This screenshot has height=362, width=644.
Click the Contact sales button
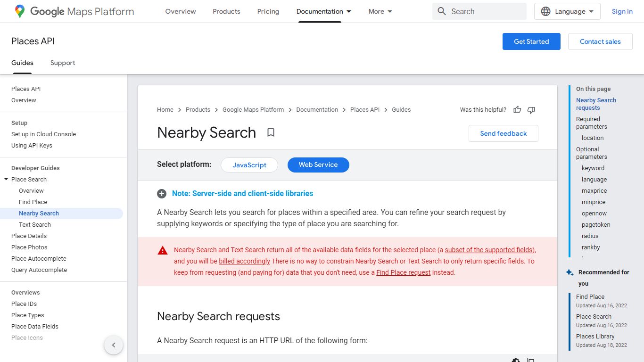point(600,41)
